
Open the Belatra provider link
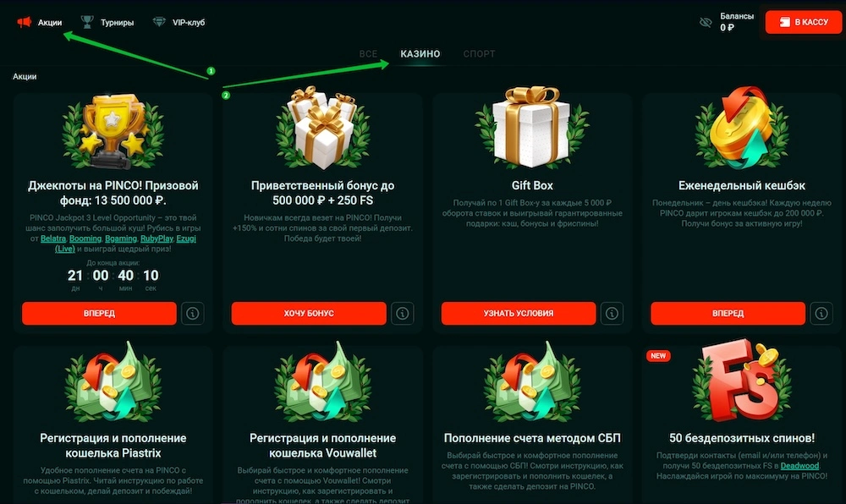tap(52, 238)
